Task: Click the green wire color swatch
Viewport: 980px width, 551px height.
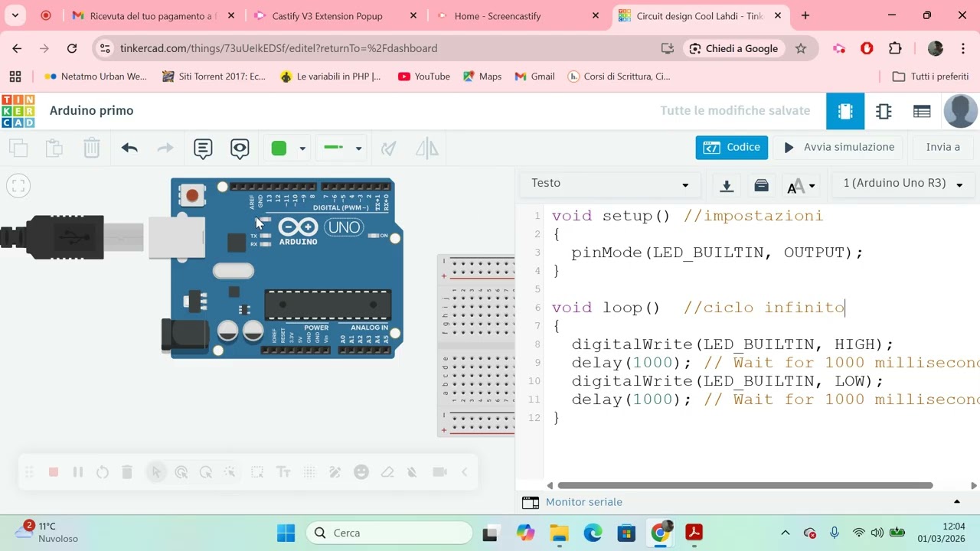Action: [279, 148]
